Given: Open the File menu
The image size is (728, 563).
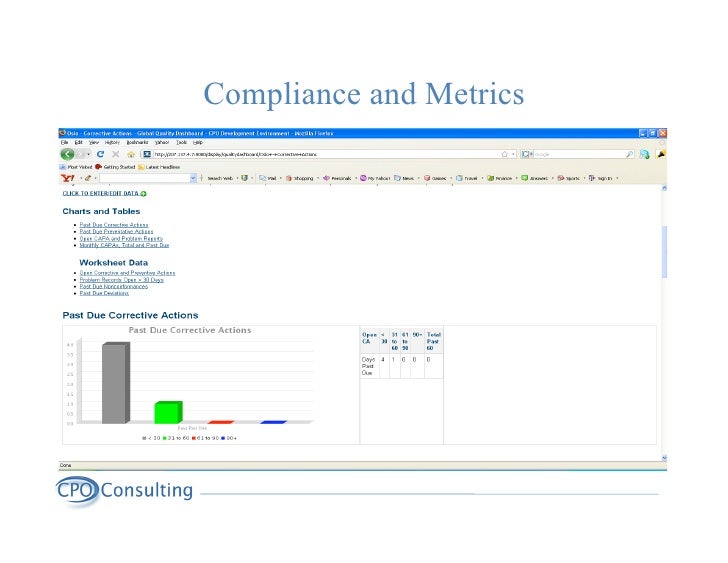Looking at the screenshot, I should pyautogui.click(x=65, y=142).
